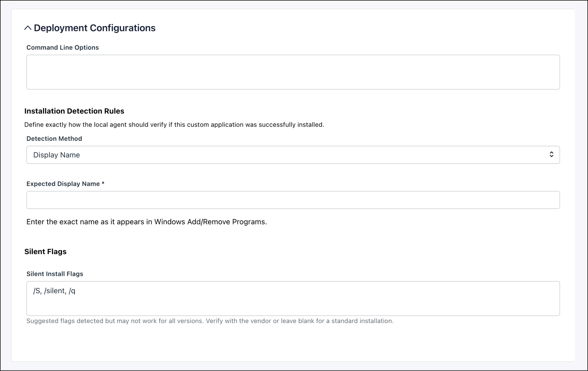Click the Silent Install Flags label
The height and width of the screenshot is (371, 588).
pos(55,274)
